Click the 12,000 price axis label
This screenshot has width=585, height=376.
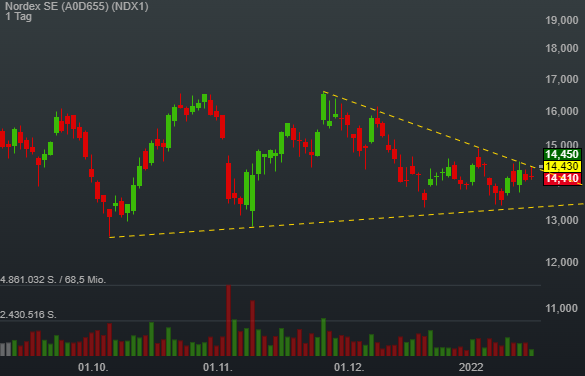tap(562, 262)
